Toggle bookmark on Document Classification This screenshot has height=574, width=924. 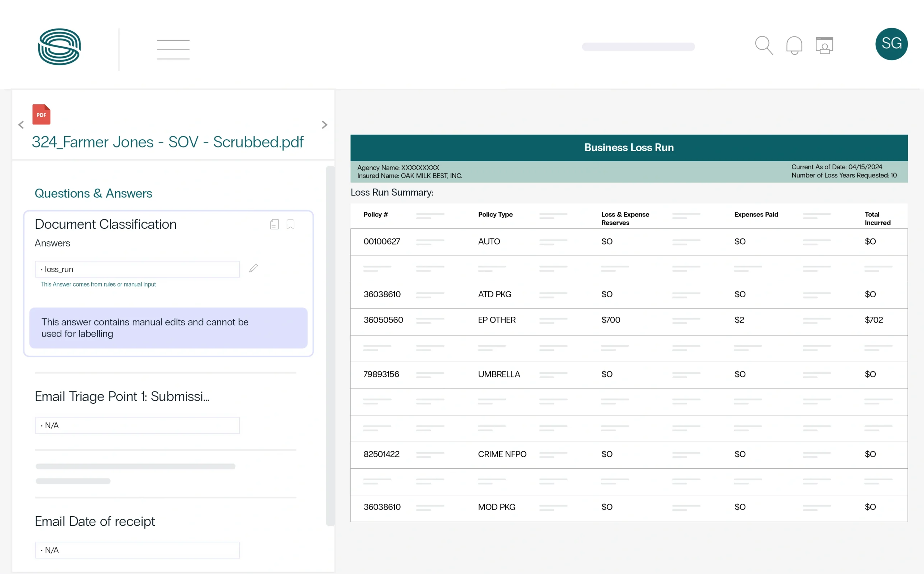[x=291, y=224]
